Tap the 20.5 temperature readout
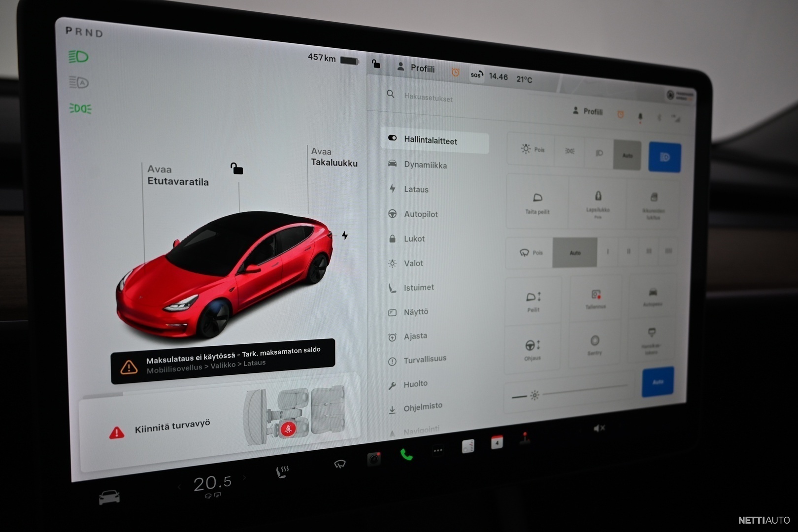The image size is (798, 532). [212, 483]
